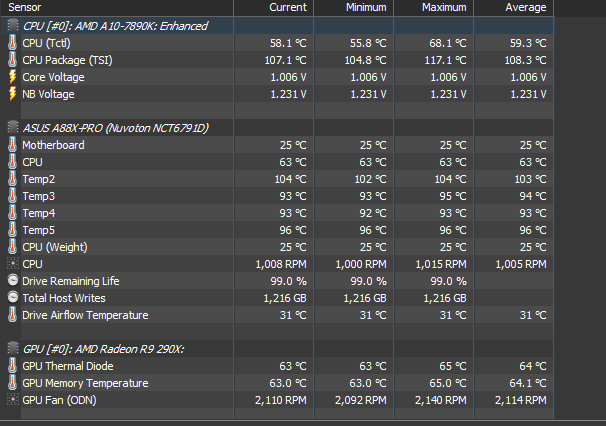
Task: Click the thermometer icon for CPU Package (TSI)
Action: (12, 60)
